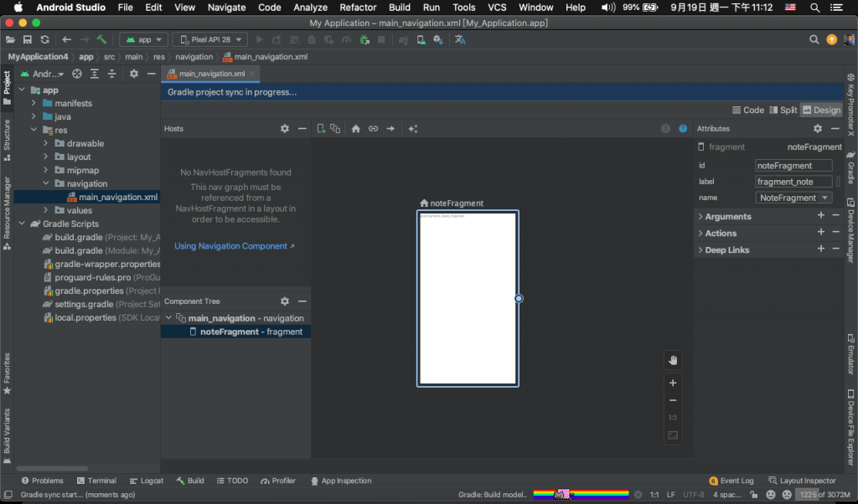The width and height of the screenshot is (858, 504).
Task: Click the Sync Project refresh icon
Action: click(44, 39)
